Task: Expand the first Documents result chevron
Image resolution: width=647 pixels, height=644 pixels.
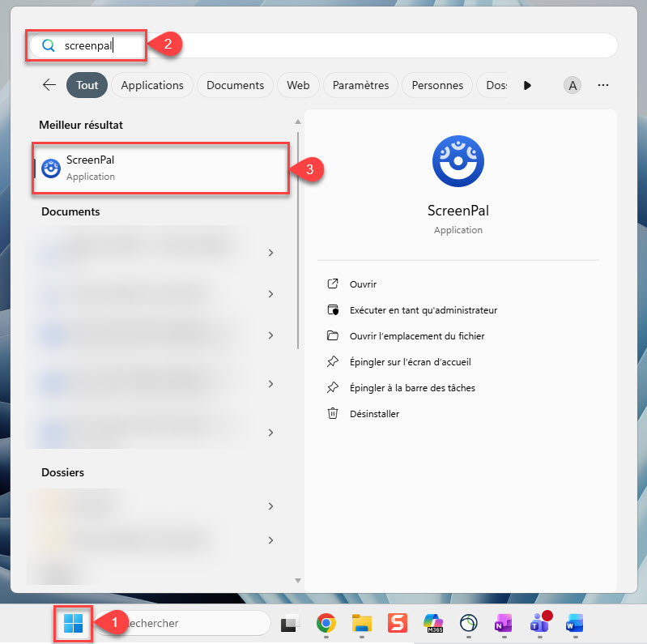Action: coord(270,253)
